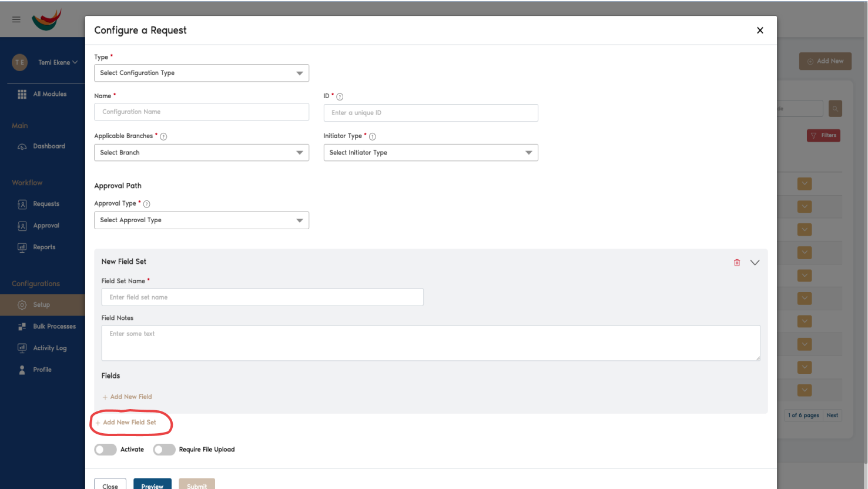Turn on Require File Upload
Image resolution: width=868 pixels, height=489 pixels.
(164, 449)
